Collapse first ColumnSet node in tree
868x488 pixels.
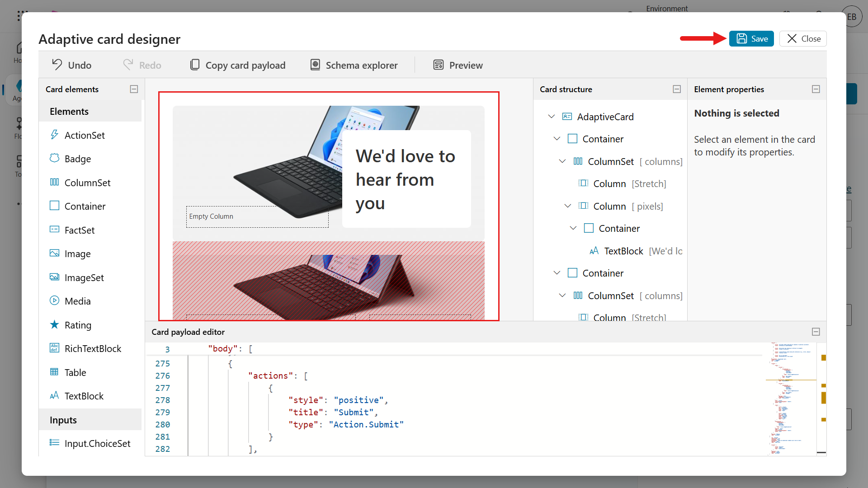[x=562, y=161]
